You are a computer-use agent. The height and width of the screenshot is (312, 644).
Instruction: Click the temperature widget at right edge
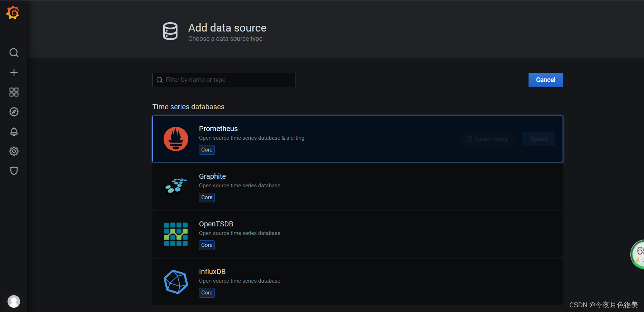(638, 254)
